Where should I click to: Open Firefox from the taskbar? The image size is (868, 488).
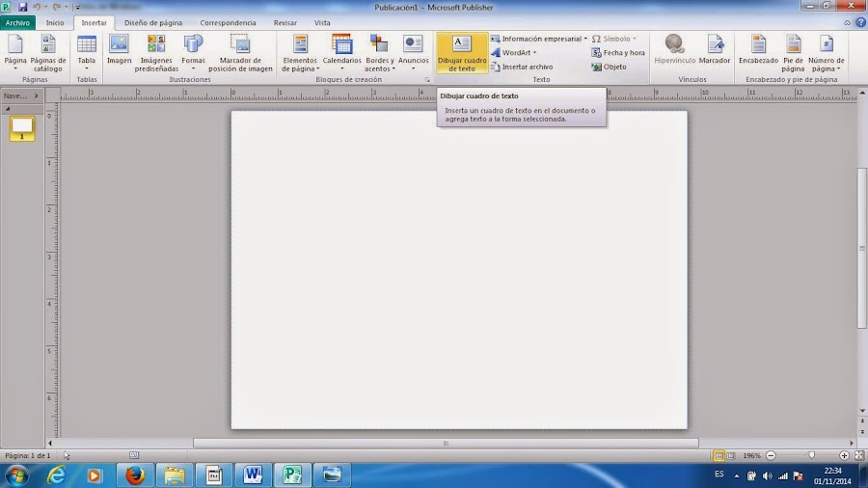coord(134,475)
